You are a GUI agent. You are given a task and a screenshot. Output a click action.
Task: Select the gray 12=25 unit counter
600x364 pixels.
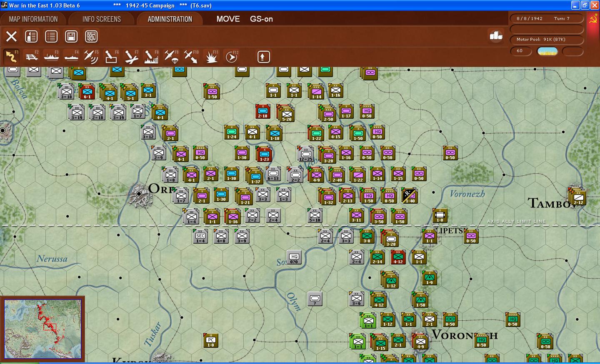click(x=305, y=154)
